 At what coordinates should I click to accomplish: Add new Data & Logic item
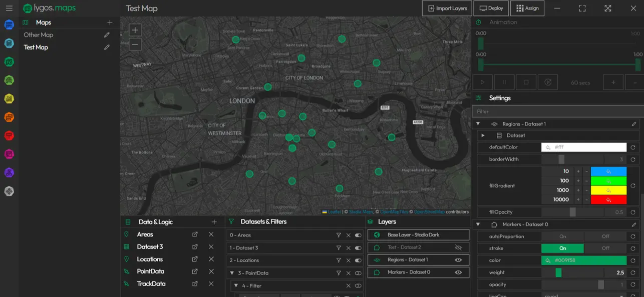click(x=214, y=222)
